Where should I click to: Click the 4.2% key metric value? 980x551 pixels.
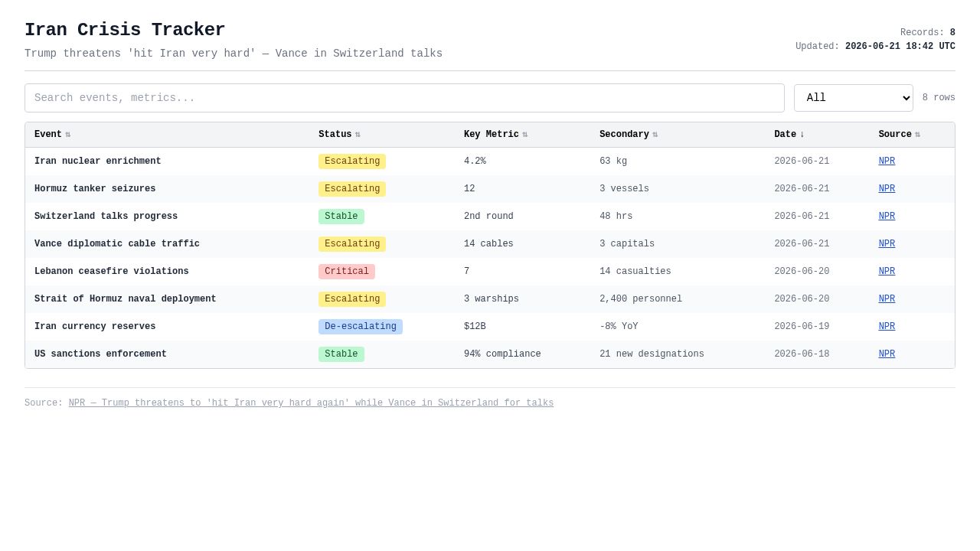pyautogui.click(x=475, y=161)
